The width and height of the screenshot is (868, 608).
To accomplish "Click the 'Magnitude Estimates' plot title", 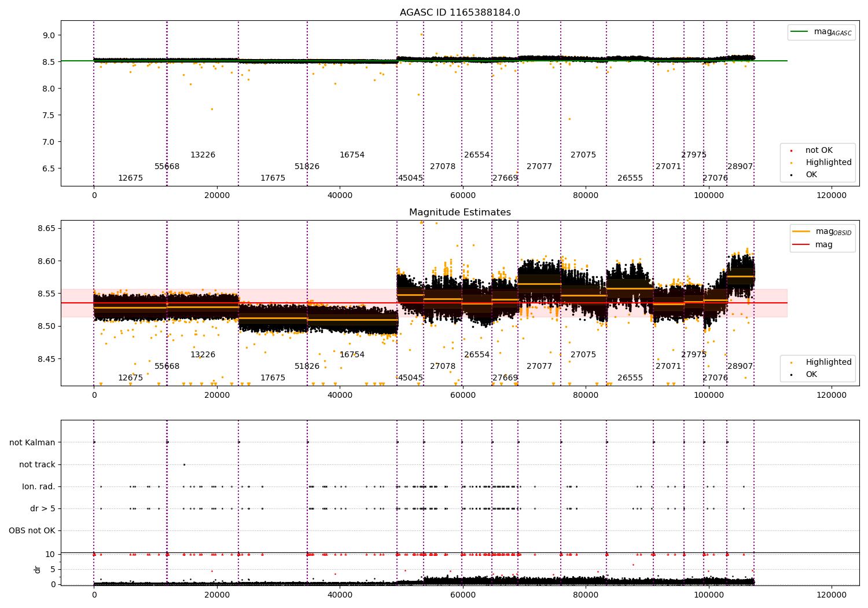I will (x=460, y=213).
